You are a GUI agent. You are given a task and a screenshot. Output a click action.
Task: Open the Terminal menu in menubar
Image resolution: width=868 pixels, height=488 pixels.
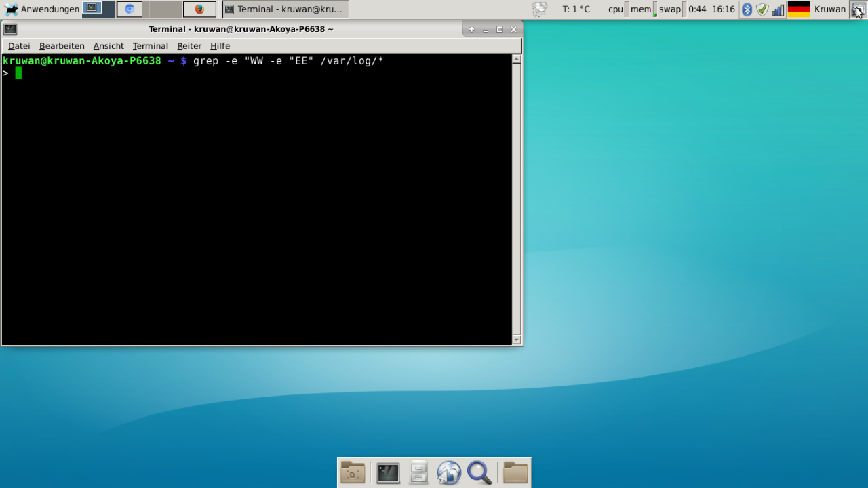pos(151,46)
